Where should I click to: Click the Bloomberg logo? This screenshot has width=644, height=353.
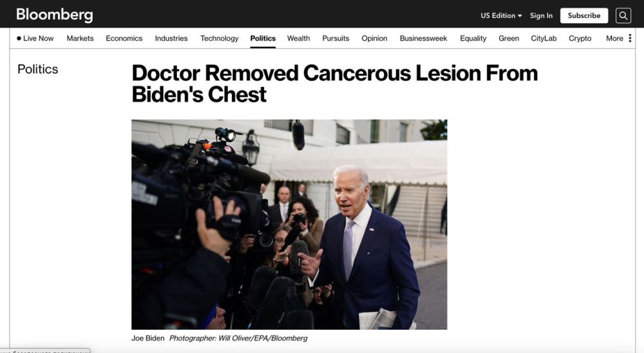(x=55, y=15)
